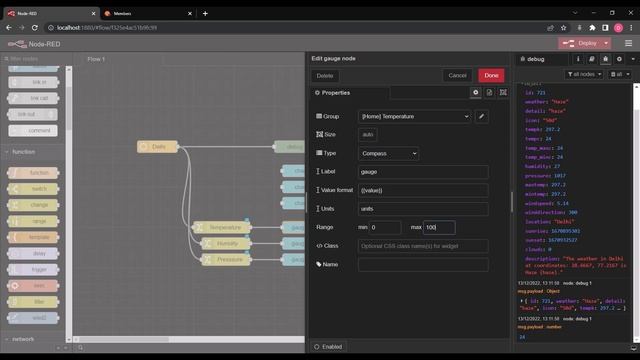Click the filter nodes search box
Image resolution: width=640 pixels, height=360 pixels.
[36, 59]
